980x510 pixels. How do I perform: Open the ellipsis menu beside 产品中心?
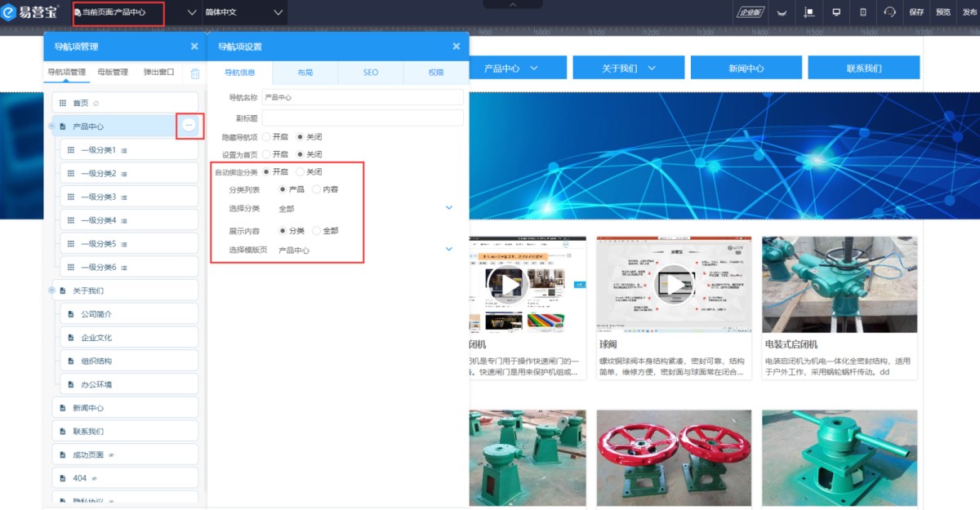tap(189, 126)
